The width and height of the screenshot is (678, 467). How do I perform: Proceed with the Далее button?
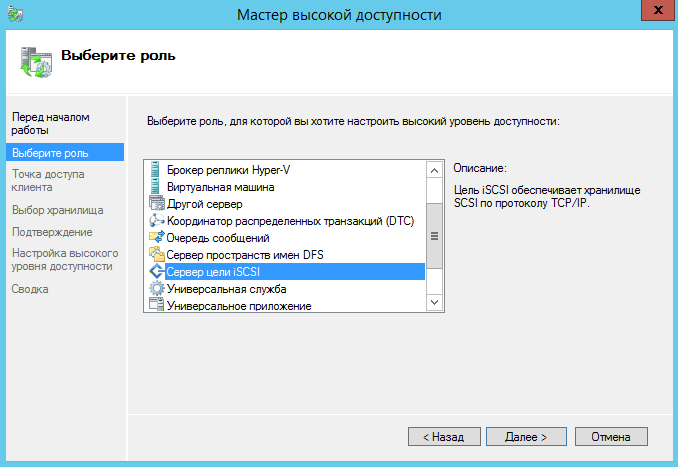525,437
